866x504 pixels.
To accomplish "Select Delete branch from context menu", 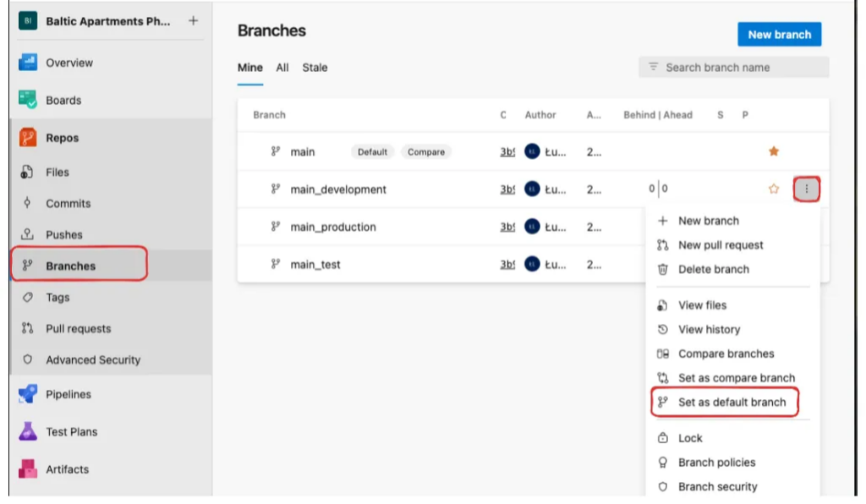I will 713,269.
